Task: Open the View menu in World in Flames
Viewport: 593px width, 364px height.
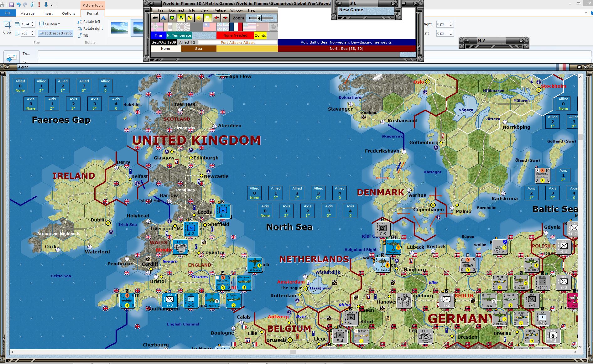Action: click(x=204, y=10)
